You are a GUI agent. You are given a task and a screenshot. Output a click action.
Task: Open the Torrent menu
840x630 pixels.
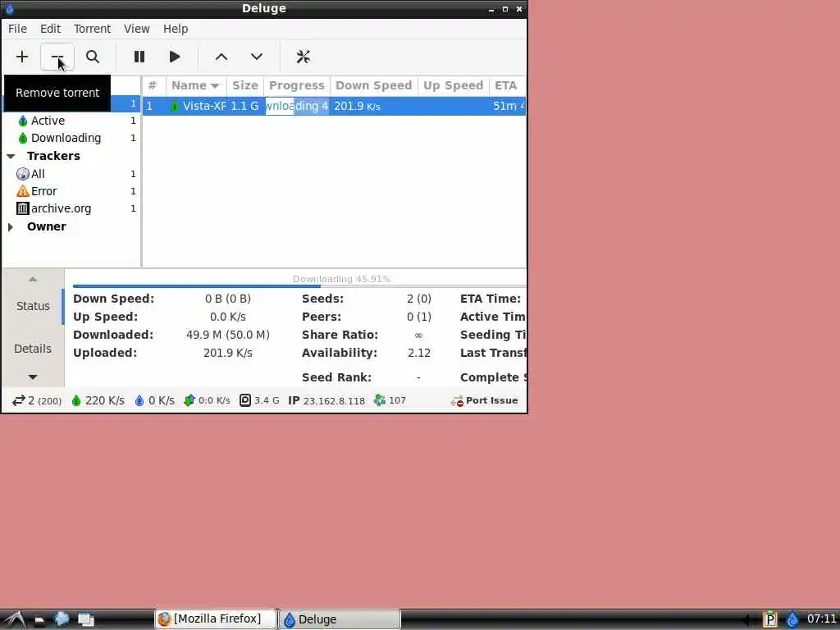point(92,29)
